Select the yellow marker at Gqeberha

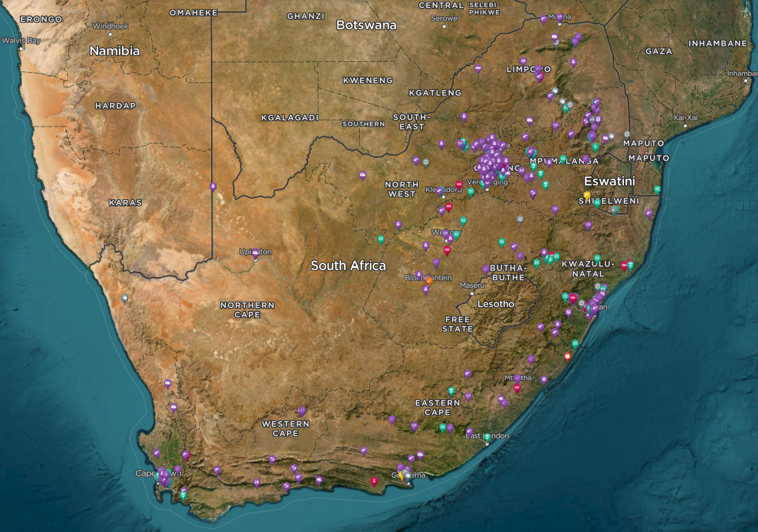(x=401, y=475)
